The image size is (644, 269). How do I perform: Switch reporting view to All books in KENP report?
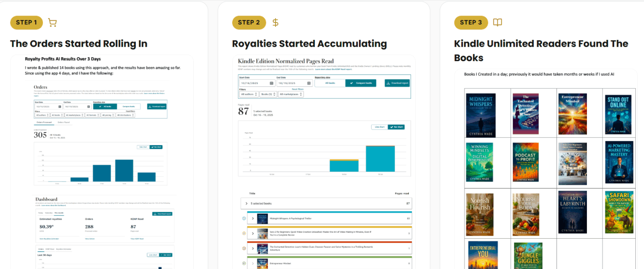(330, 83)
